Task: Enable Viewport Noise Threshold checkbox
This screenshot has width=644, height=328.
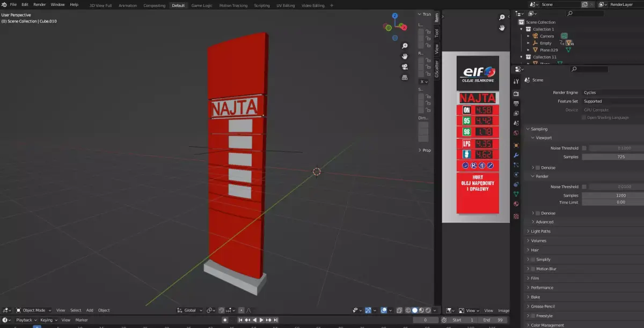Action: tap(584, 148)
